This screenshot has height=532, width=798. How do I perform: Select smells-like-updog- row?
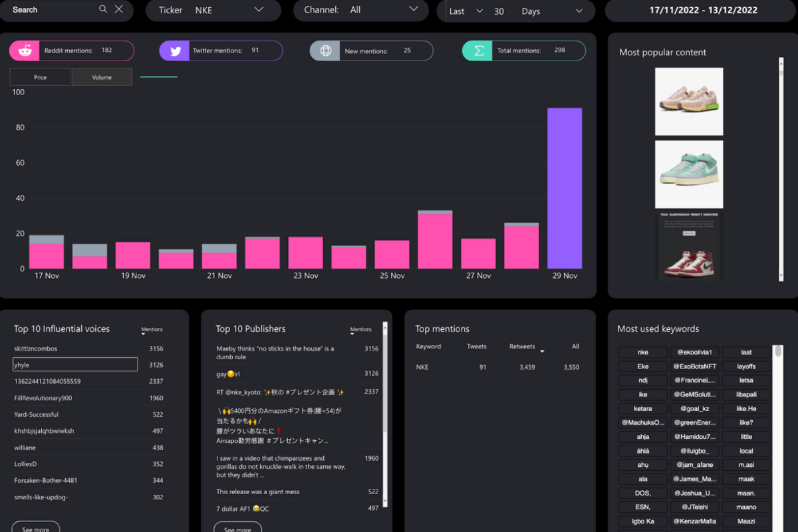point(88,497)
